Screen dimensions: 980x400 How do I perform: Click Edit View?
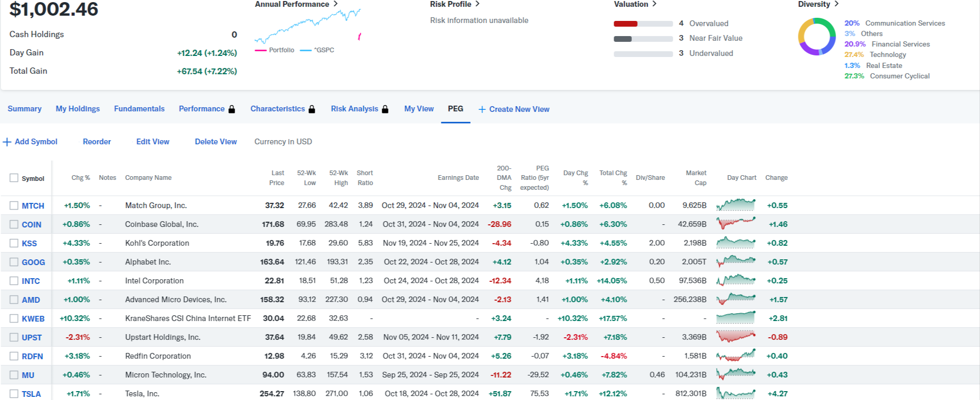coord(153,142)
